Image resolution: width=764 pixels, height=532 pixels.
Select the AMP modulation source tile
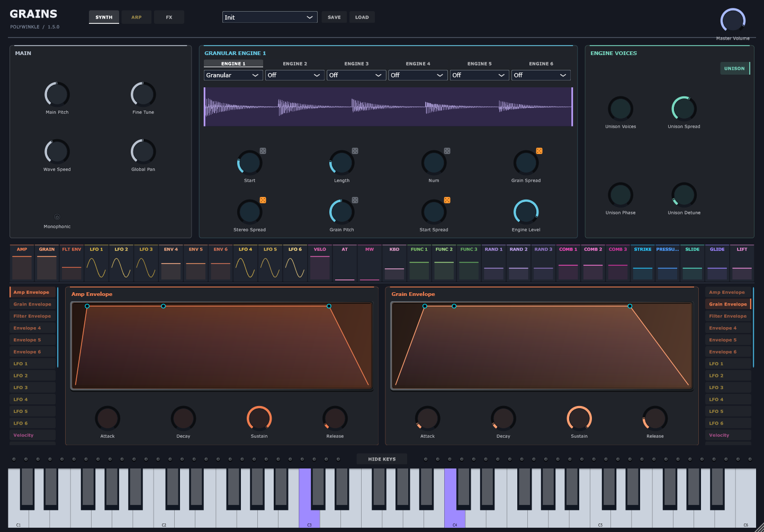22,263
